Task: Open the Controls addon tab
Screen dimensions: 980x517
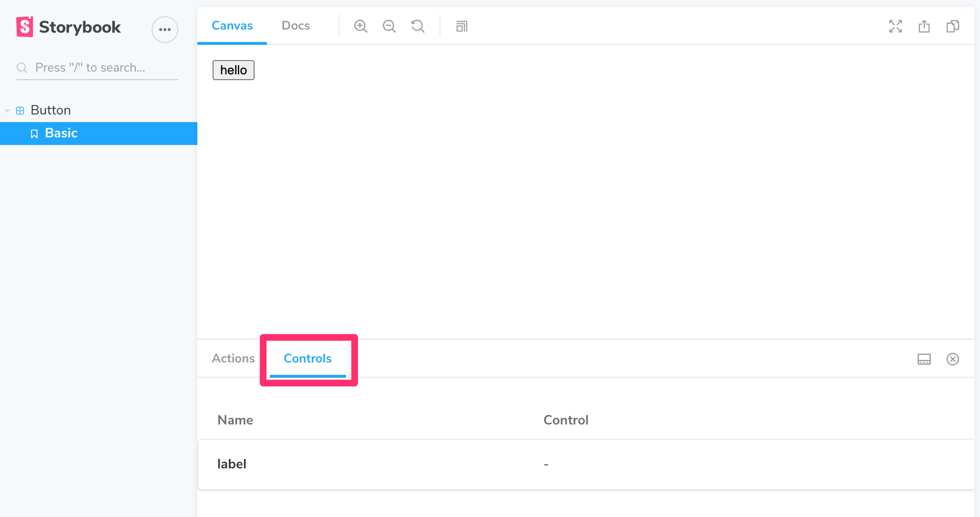Action: pyautogui.click(x=307, y=358)
